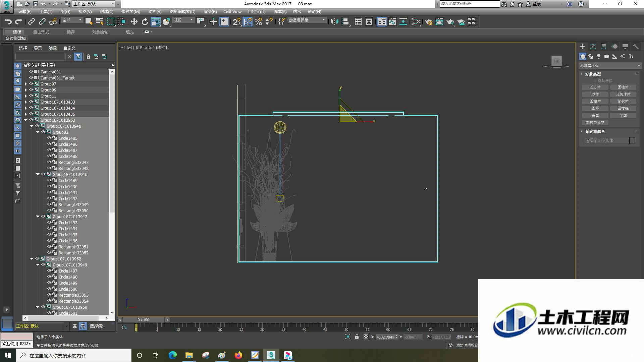Activate the Select and Link tool
This screenshot has width=644, height=362.
tap(31, 22)
